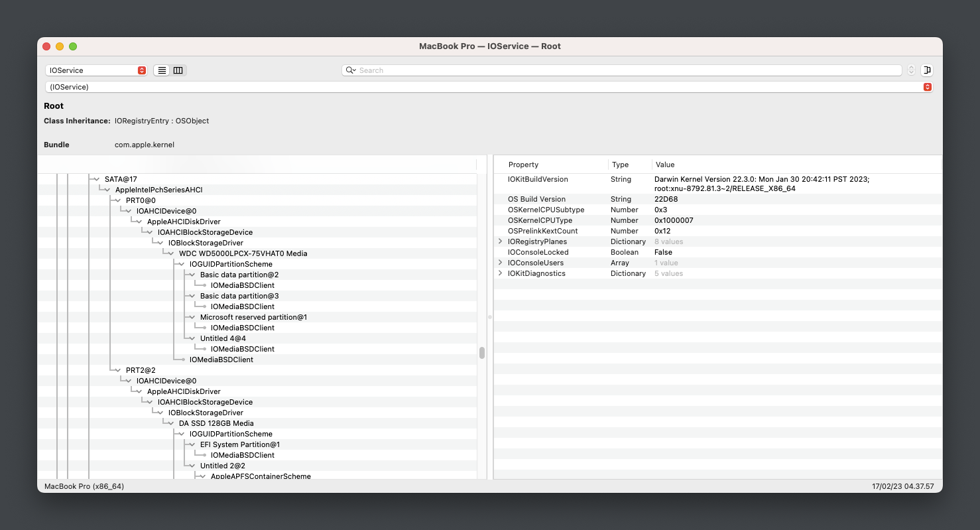Select IOAHCIDevice@0 under PRT0@0
This screenshot has height=530, width=980.
click(166, 211)
